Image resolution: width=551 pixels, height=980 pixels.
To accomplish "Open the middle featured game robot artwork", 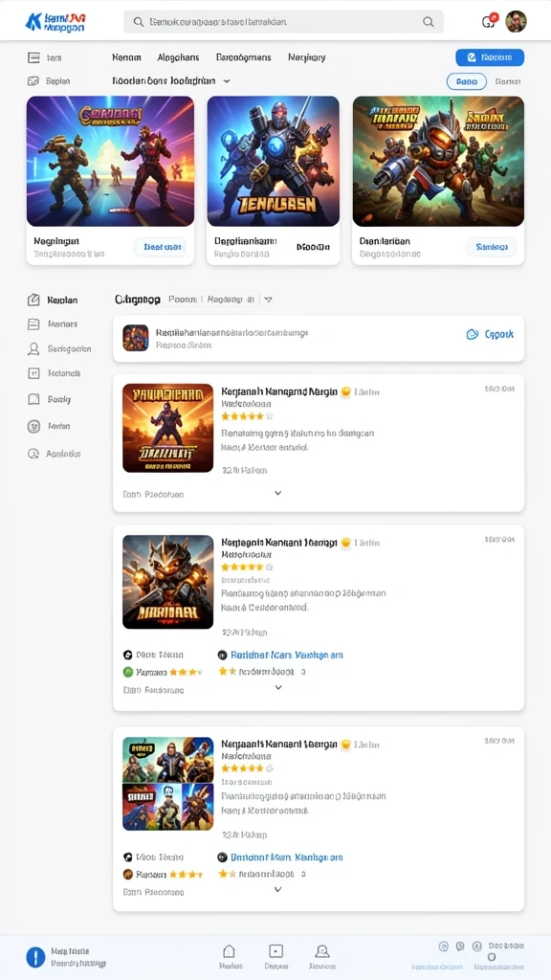I will pos(273,161).
